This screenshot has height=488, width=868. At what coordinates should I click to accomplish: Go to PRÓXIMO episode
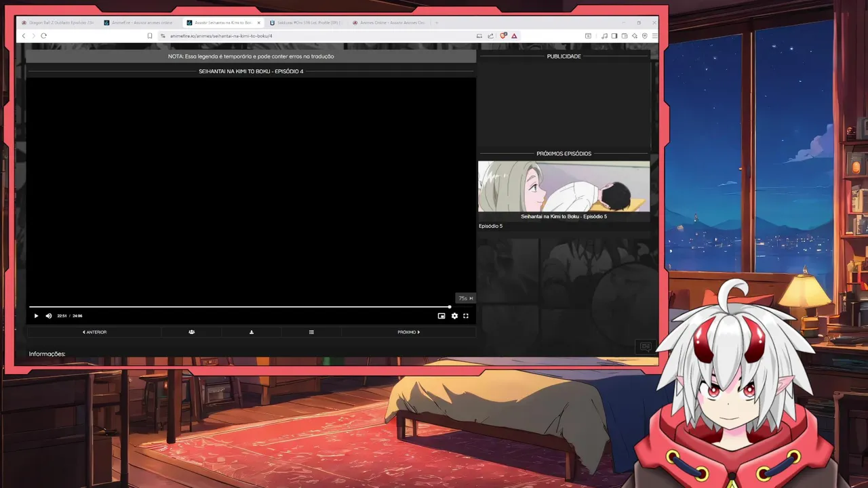pyautogui.click(x=408, y=332)
